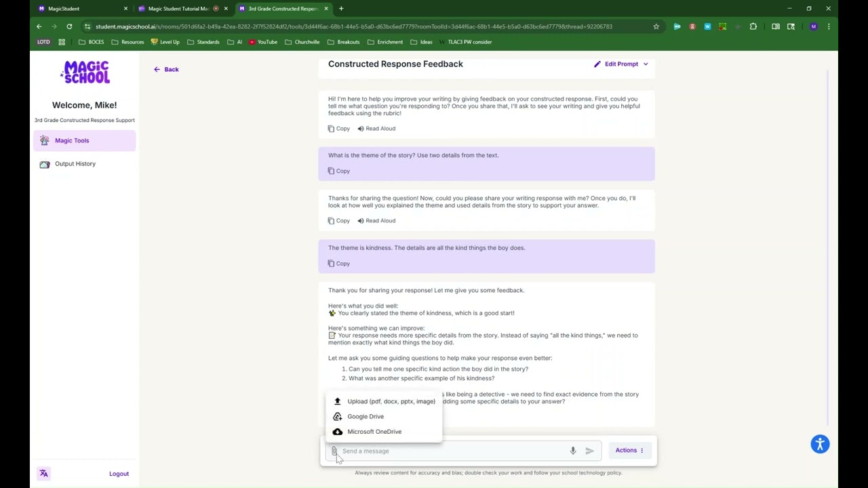
Task: Click in the Send a message field
Action: point(453,451)
